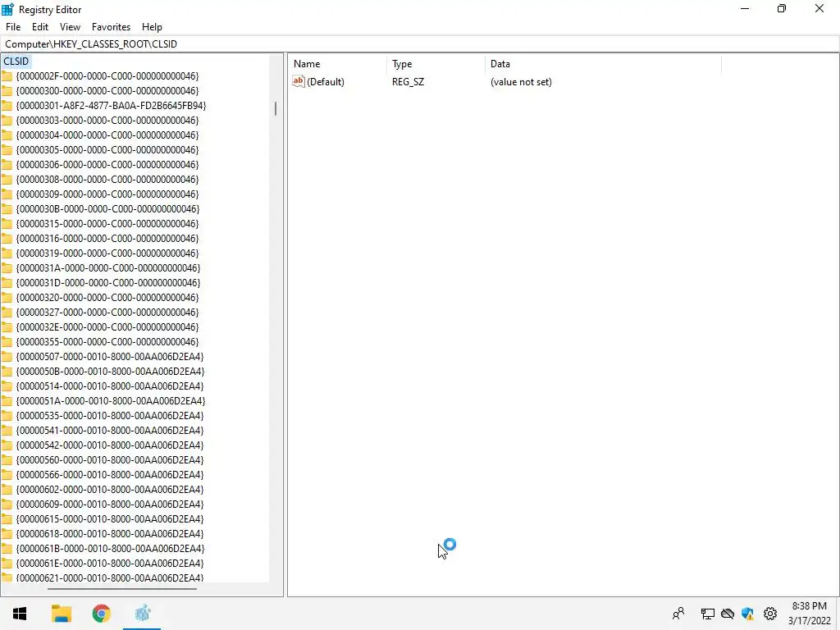This screenshot has width=840, height=630.
Task: Click folder icon of {00000309-0000-0000-C000-000000000046}
Action: click(x=7, y=194)
